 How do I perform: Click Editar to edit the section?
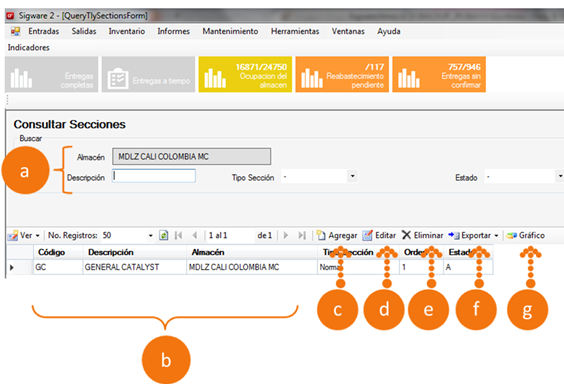pos(379,236)
